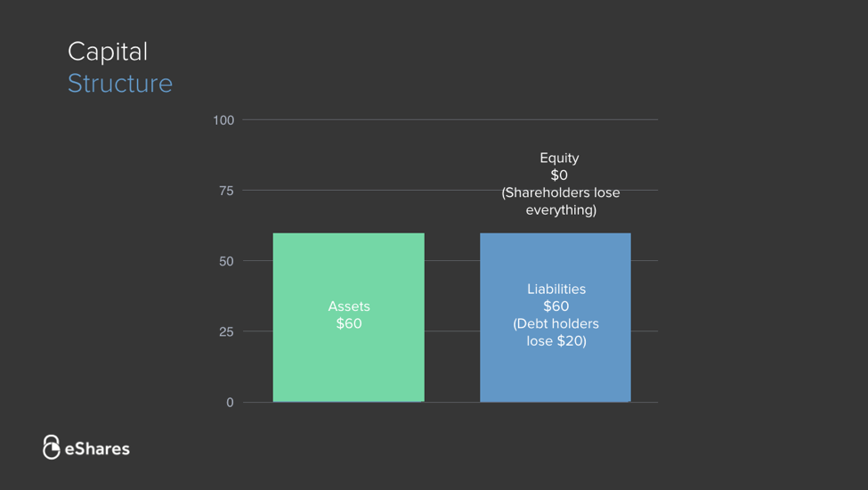
Task: Select the white 'Capital' title word
Action: [x=108, y=52]
